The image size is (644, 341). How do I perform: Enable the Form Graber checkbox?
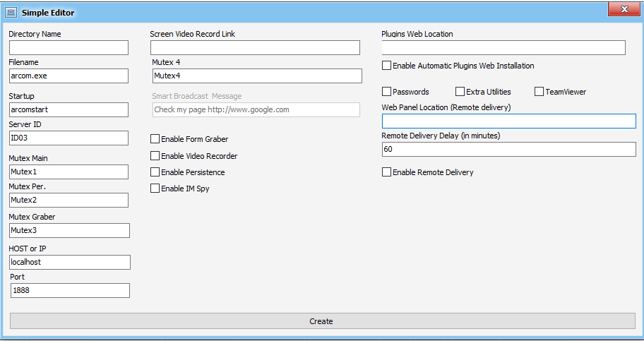(x=155, y=139)
